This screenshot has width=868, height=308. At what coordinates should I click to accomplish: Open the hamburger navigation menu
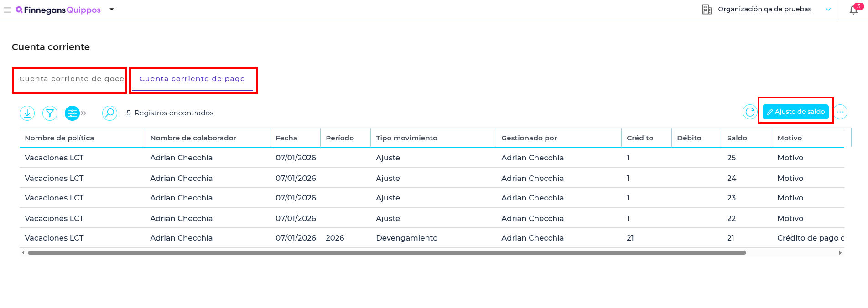(7, 10)
